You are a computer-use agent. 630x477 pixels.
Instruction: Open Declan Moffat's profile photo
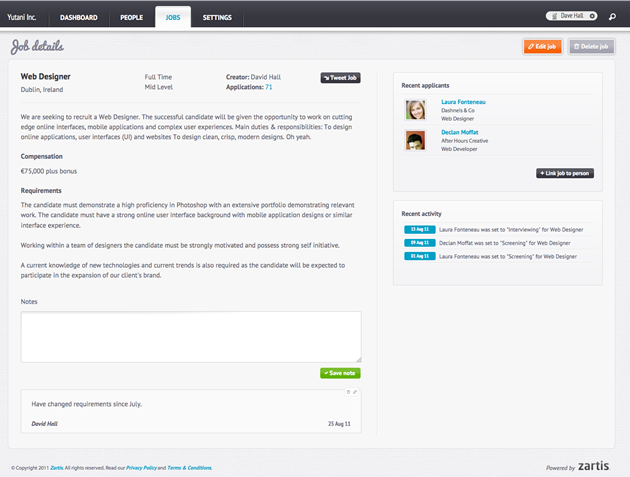coord(415,140)
